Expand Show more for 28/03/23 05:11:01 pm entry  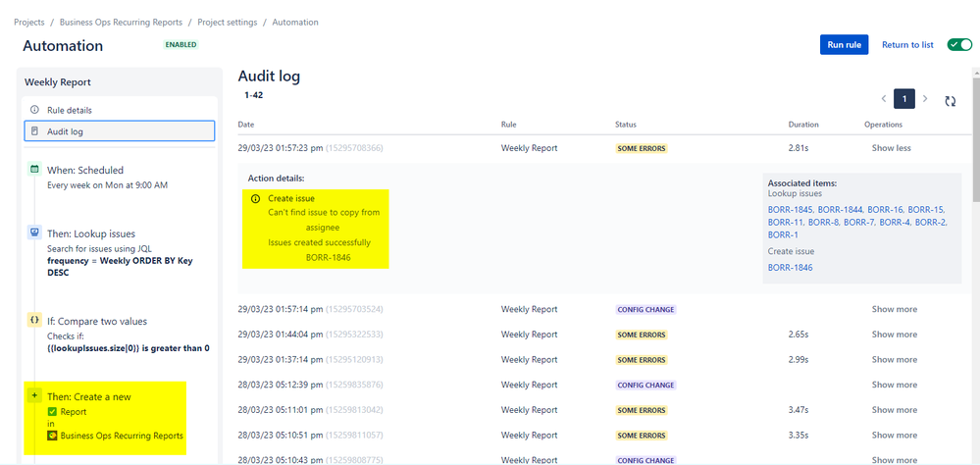tap(895, 410)
